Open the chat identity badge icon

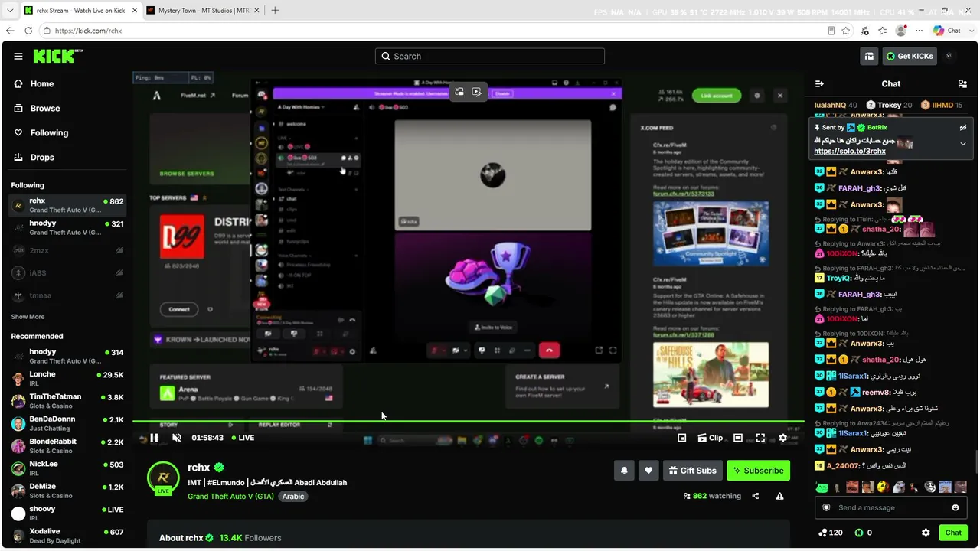pos(826,507)
